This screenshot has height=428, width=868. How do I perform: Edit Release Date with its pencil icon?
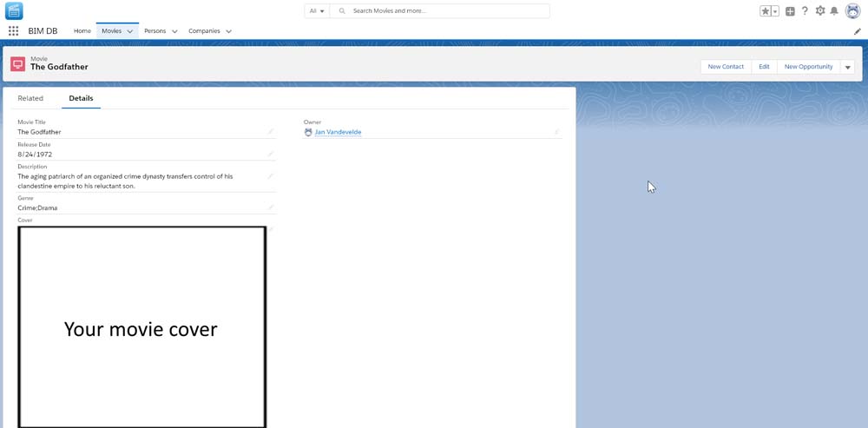click(x=271, y=154)
